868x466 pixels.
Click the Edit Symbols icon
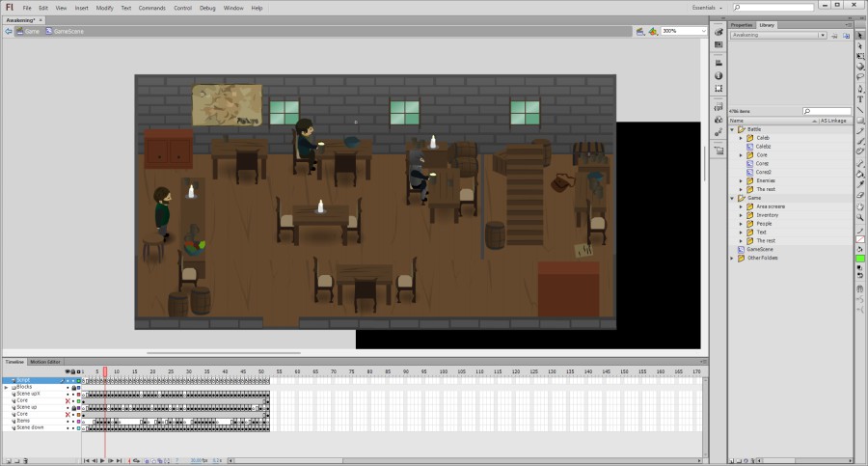pos(654,31)
